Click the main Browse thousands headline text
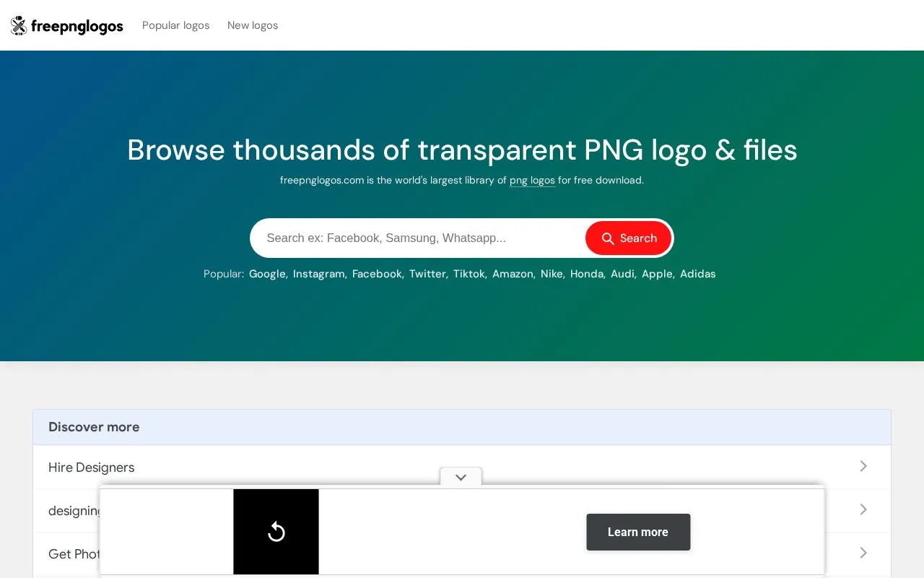 tap(462, 150)
